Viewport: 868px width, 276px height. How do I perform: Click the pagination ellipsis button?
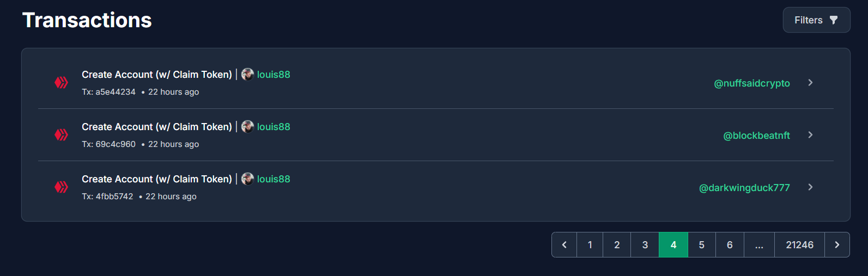click(x=759, y=245)
